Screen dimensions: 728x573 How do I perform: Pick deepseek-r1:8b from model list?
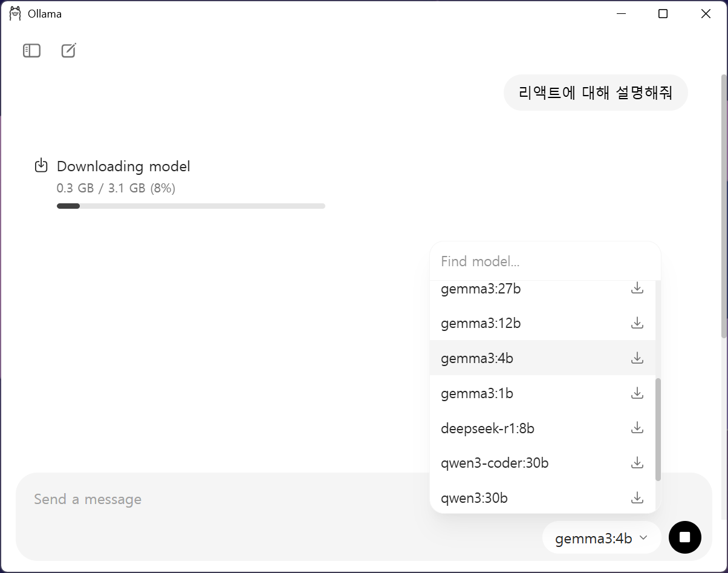[487, 428]
